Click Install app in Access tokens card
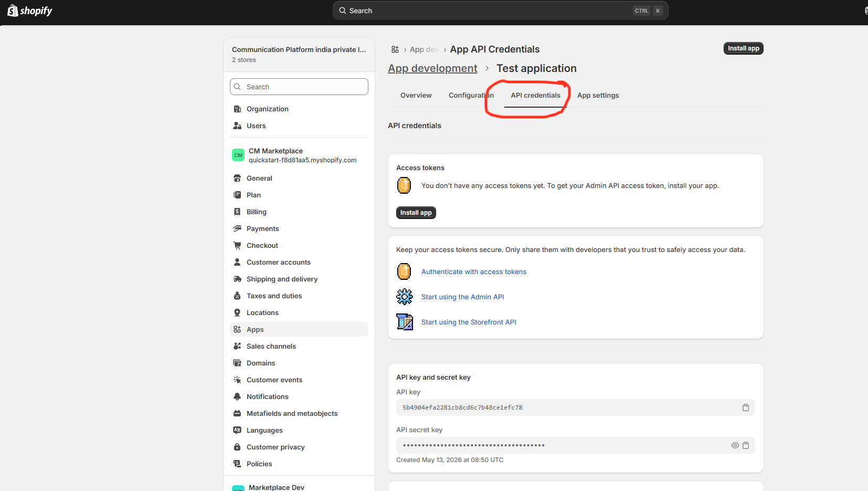The image size is (868, 491). (416, 213)
